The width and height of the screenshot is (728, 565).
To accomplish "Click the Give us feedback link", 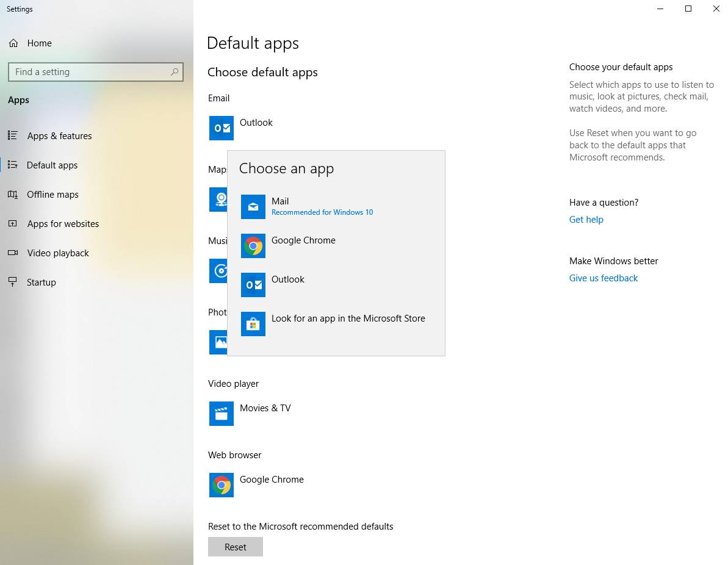I will click(603, 278).
